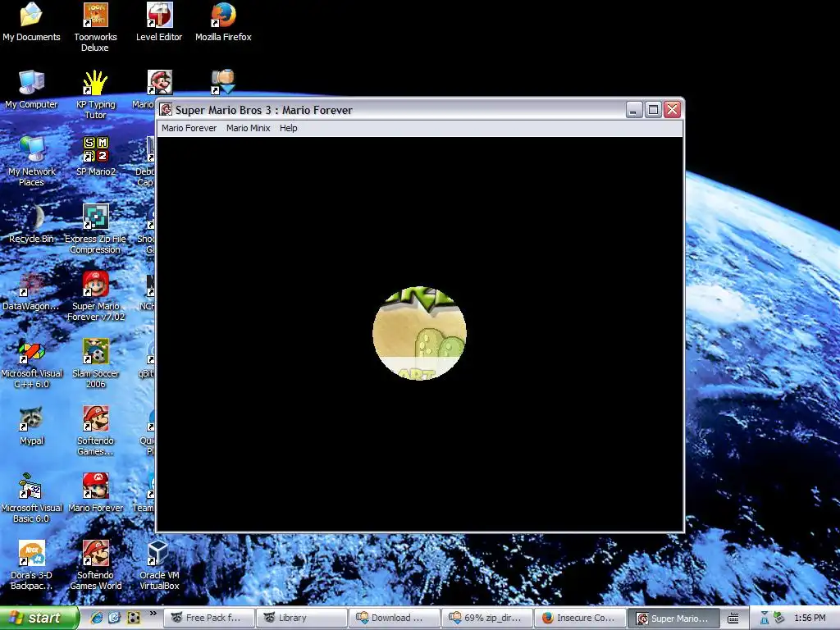The image size is (840, 630).
Task: Open the Help menu in game window
Action: pyautogui.click(x=288, y=128)
